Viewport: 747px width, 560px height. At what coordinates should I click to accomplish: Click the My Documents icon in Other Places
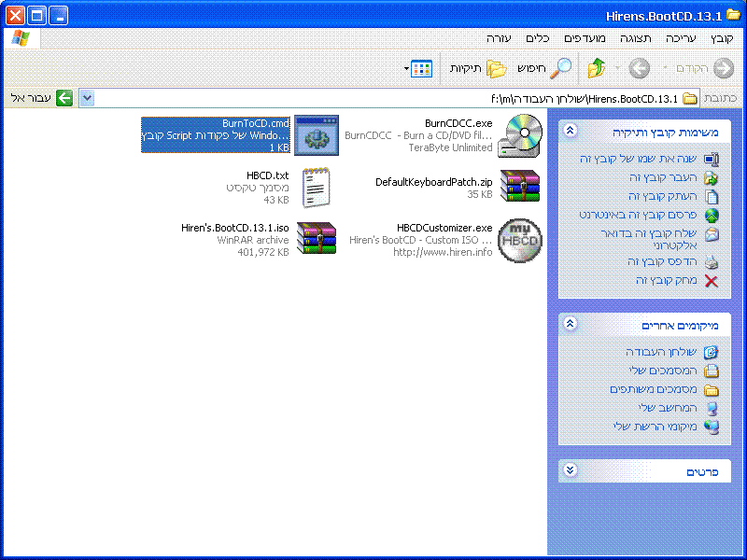click(x=712, y=371)
